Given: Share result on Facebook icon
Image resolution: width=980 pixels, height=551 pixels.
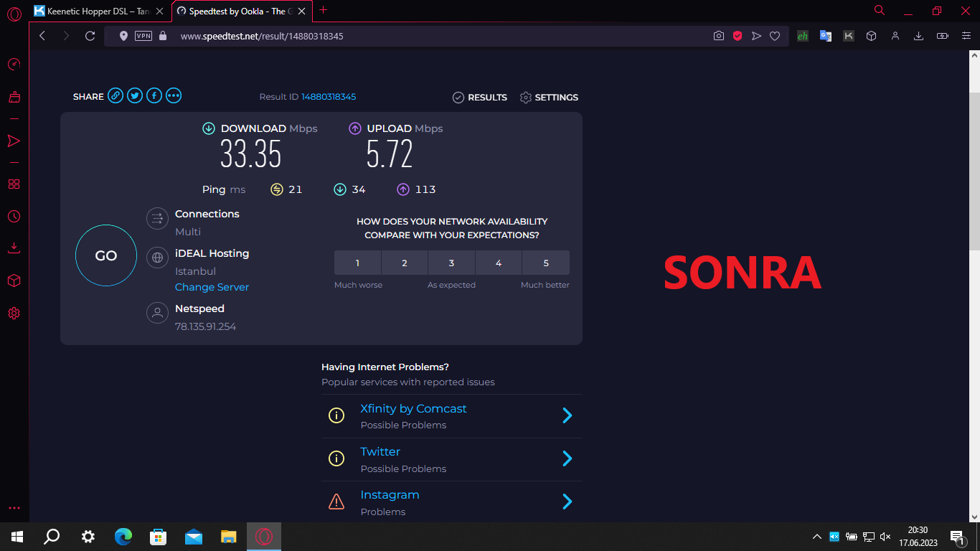Looking at the screenshot, I should 154,95.
